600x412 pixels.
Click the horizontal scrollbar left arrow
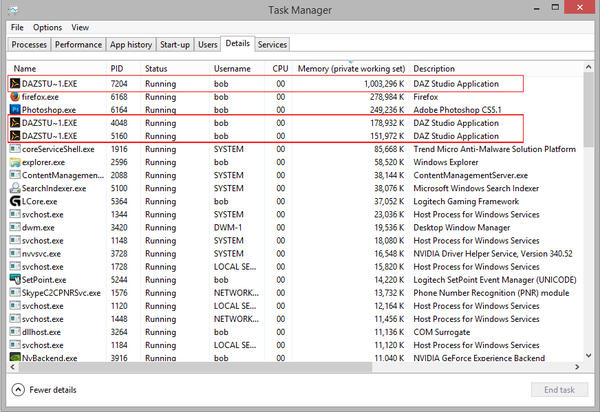pos(13,367)
